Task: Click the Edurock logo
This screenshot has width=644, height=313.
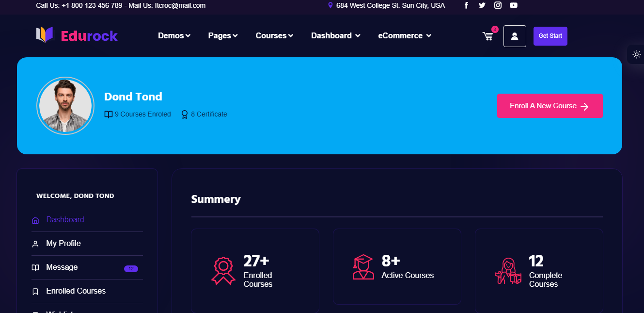Action: (x=77, y=35)
